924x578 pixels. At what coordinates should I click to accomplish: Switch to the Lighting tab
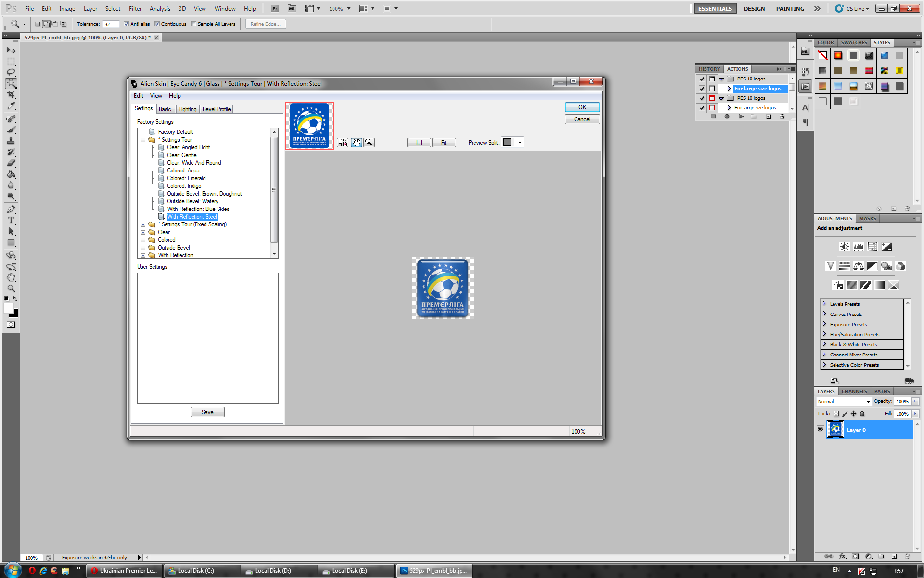pos(188,109)
